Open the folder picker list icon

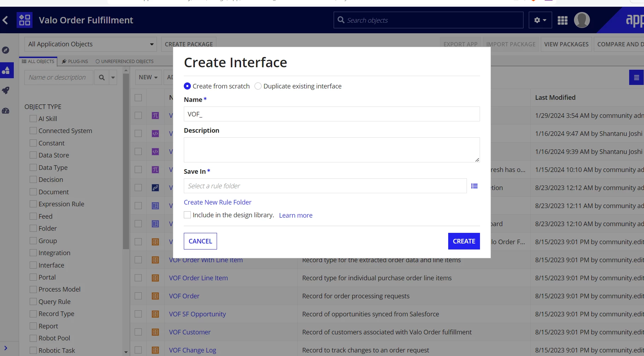click(x=474, y=186)
